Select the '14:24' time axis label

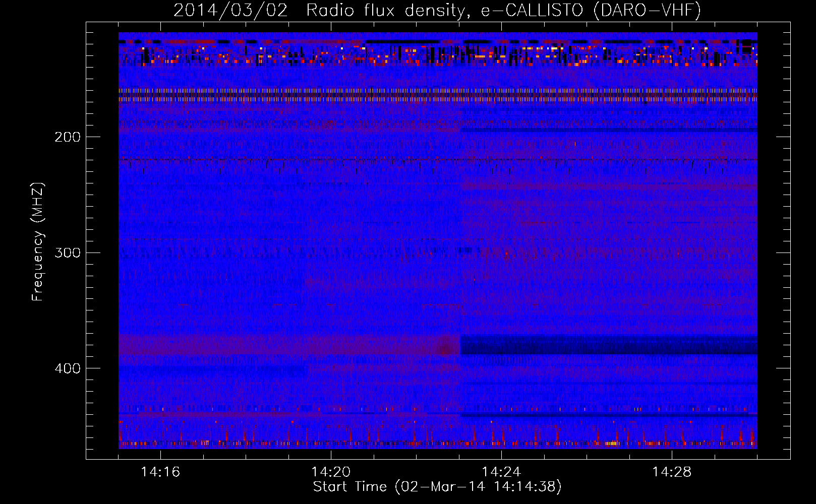pos(501,472)
